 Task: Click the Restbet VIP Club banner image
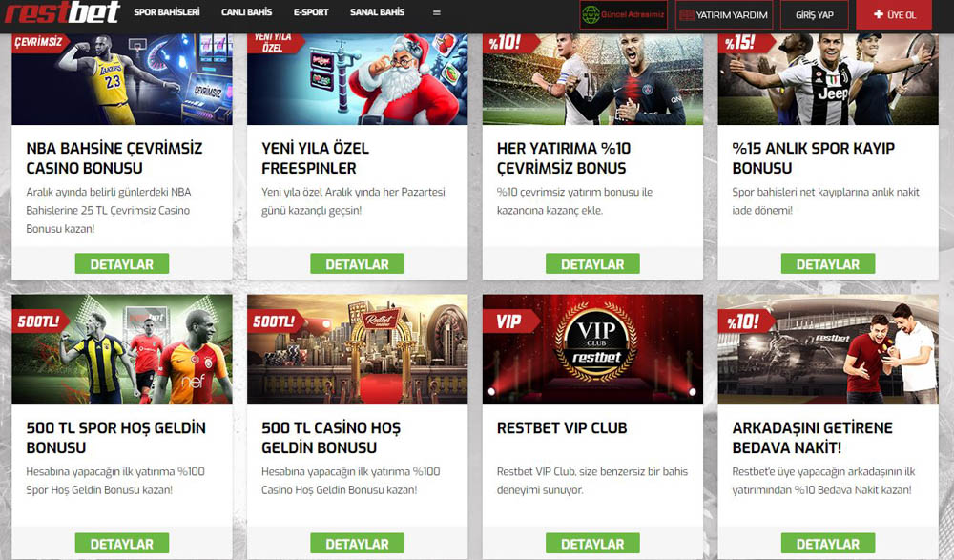(x=592, y=349)
